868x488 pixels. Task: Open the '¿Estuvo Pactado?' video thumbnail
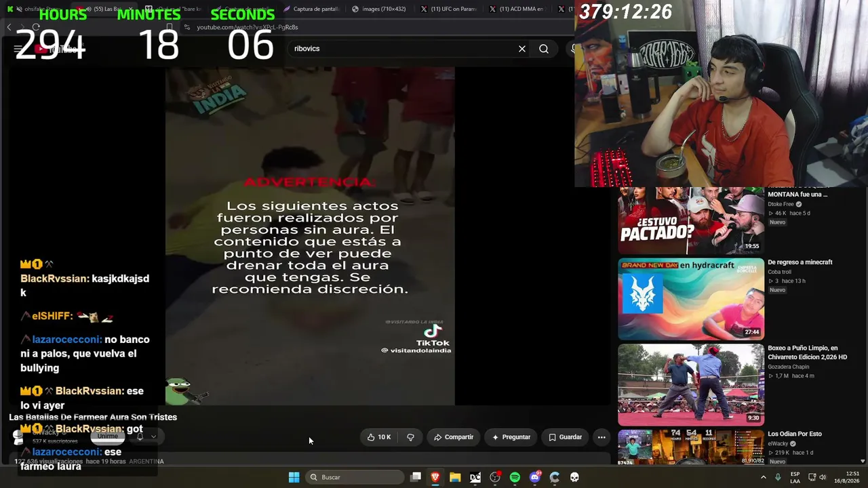(x=690, y=220)
